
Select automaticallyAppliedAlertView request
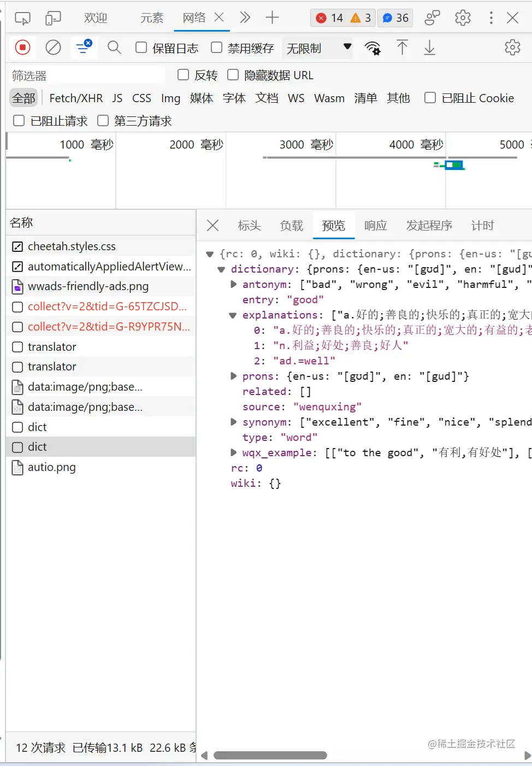pos(101,267)
